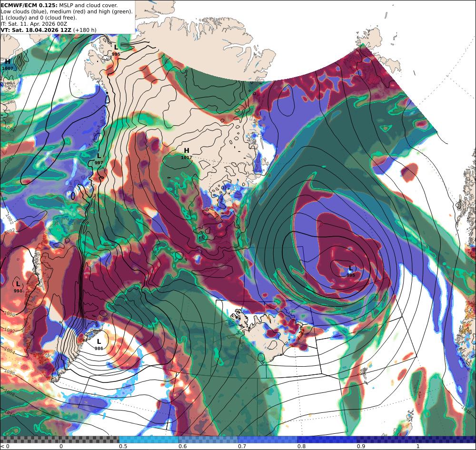The image size is (476, 450).
Task: Click the '0.5' colorbar tick label
Action: 123,446
